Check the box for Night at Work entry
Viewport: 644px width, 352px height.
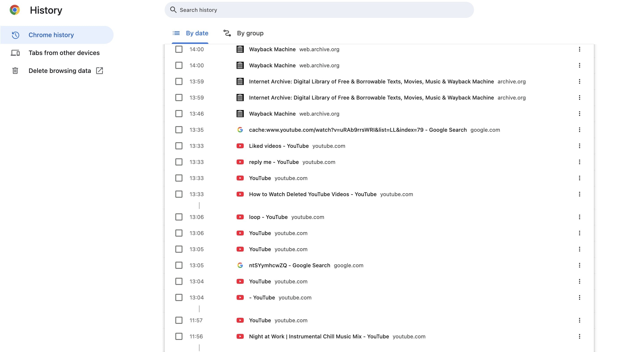(179, 337)
